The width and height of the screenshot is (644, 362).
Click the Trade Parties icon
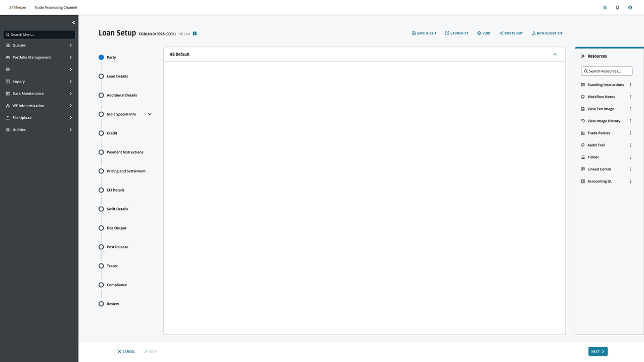[x=583, y=133]
